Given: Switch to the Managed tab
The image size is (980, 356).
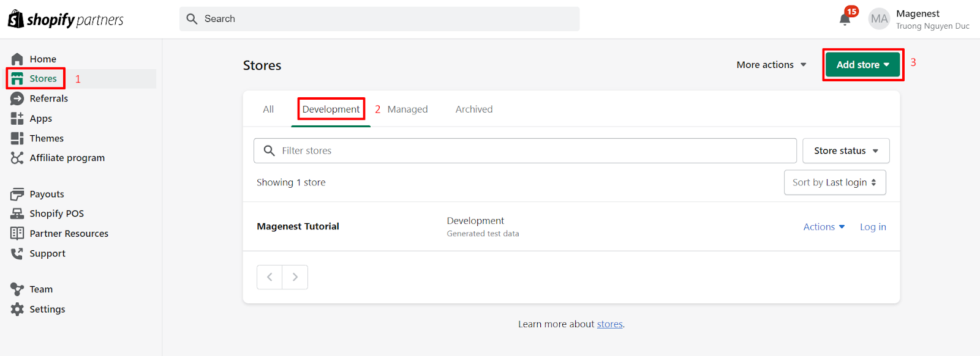Looking at the screenshot, I should click(x=407, y=109).
